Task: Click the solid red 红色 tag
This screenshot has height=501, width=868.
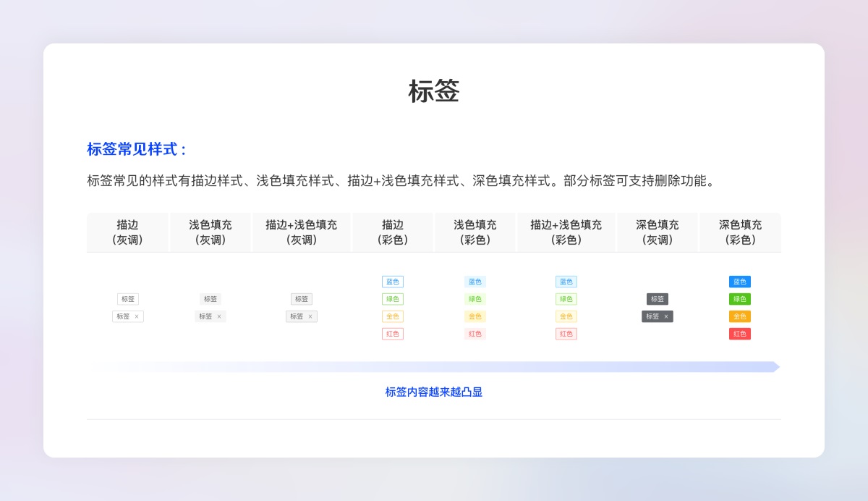Action: click(x=739, y=334)
